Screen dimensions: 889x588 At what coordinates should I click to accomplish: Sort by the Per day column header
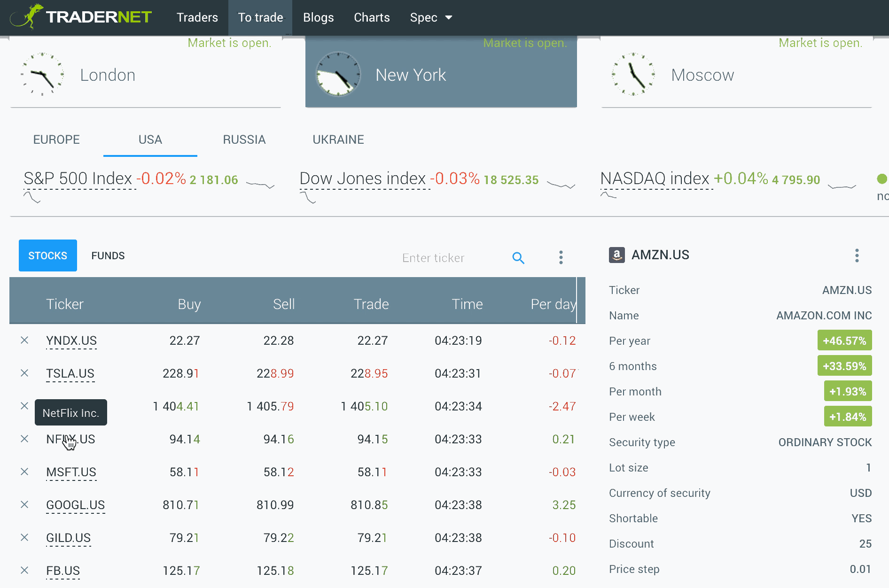(x=554, y=304)
